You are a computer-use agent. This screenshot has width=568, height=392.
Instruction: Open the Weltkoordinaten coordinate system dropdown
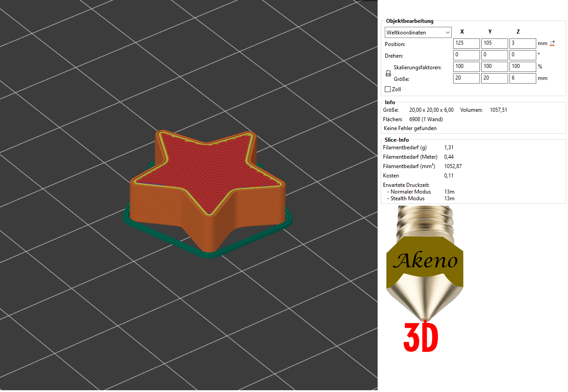[x=418, y=33]
